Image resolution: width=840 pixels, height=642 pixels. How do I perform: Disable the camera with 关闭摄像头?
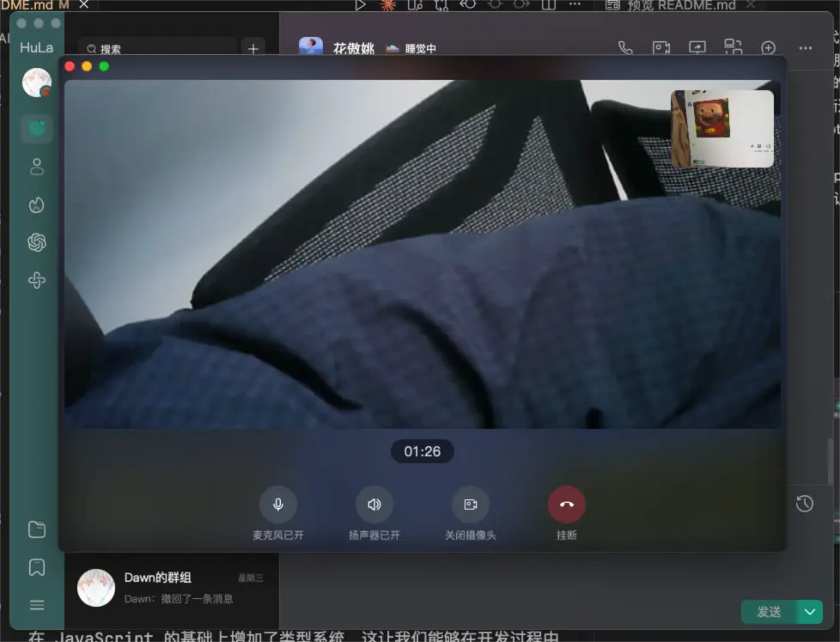click(470, 504)
